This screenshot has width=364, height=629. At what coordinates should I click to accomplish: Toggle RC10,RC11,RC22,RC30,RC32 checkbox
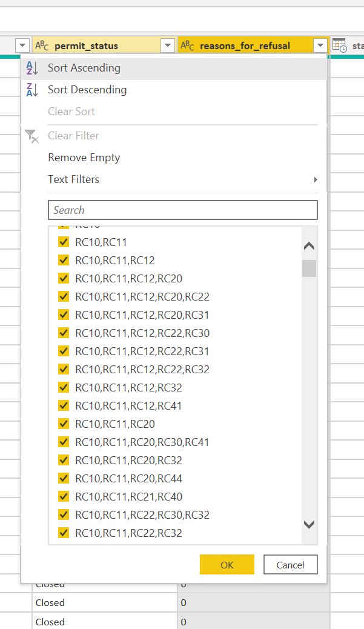click(64, 514)
